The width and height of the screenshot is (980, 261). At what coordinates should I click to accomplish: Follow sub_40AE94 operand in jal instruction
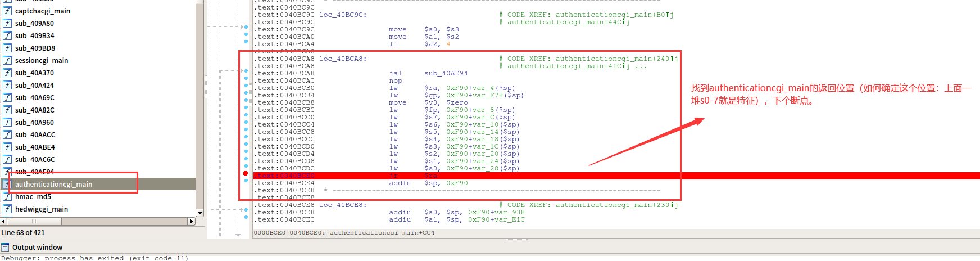click(446, 73)
